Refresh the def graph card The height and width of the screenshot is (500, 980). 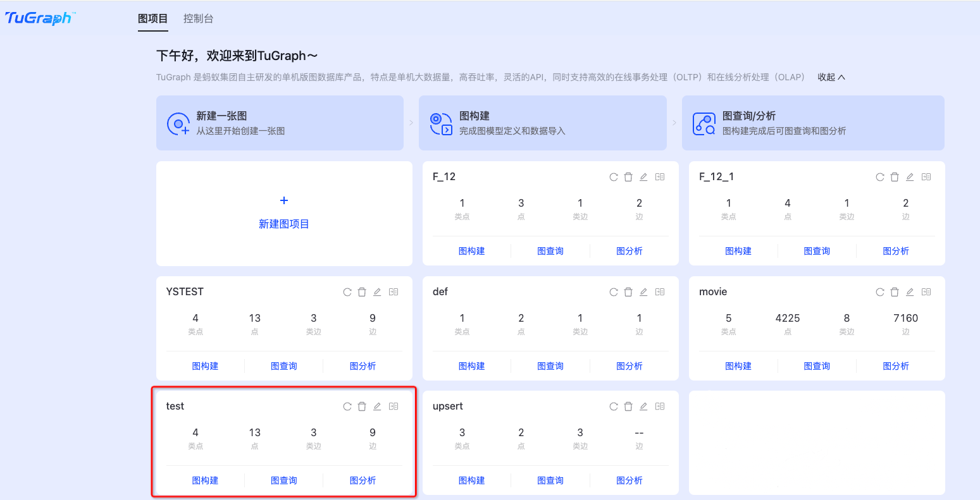614,292
